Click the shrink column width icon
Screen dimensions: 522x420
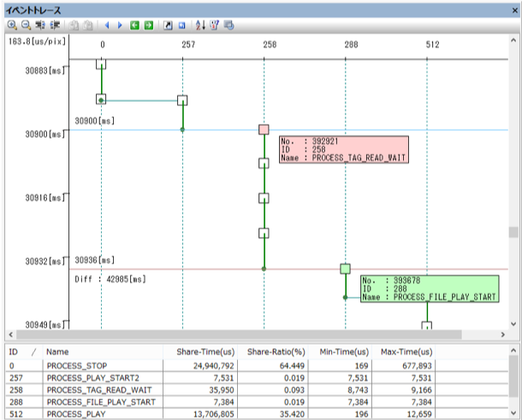click(55, 25)
